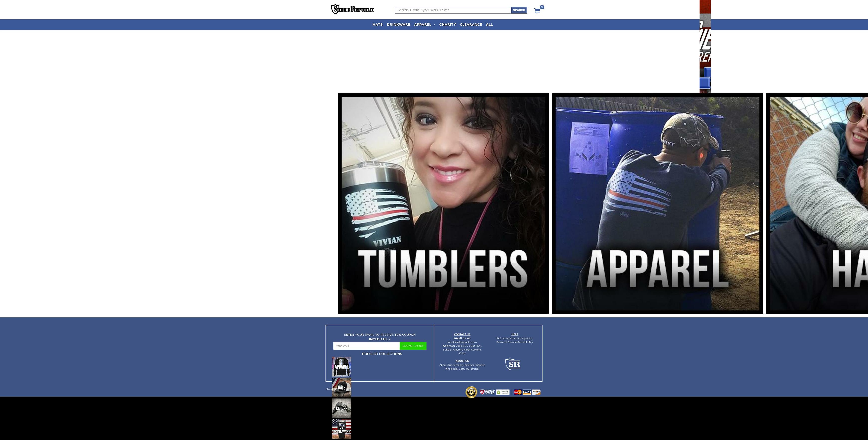Open the Reviews footer link
This screenshot has height=440, width=868.
coord(469,365)
